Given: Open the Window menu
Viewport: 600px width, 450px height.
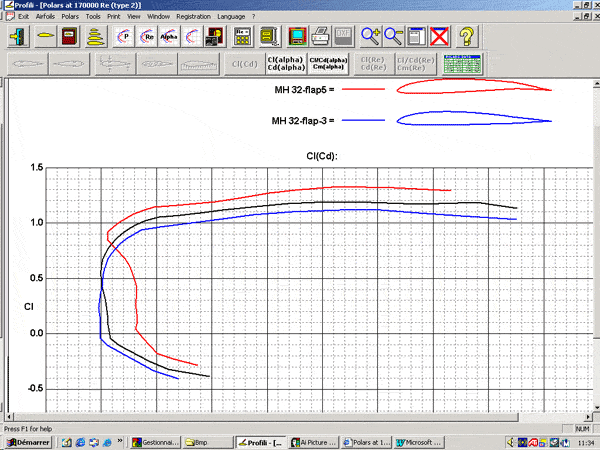Looking at the screenshot, I should 158,17.
